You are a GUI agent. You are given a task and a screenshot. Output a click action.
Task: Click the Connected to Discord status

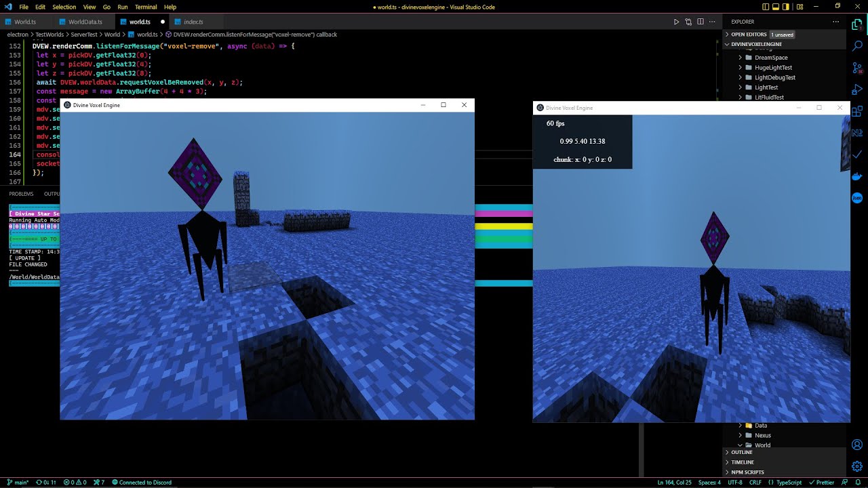pyautogui.click(x=142, y=483)
